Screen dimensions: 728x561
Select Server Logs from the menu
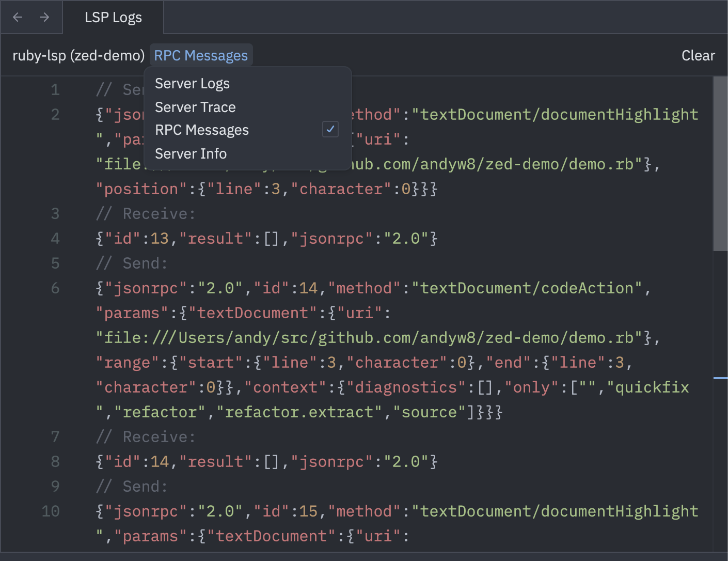192,84
